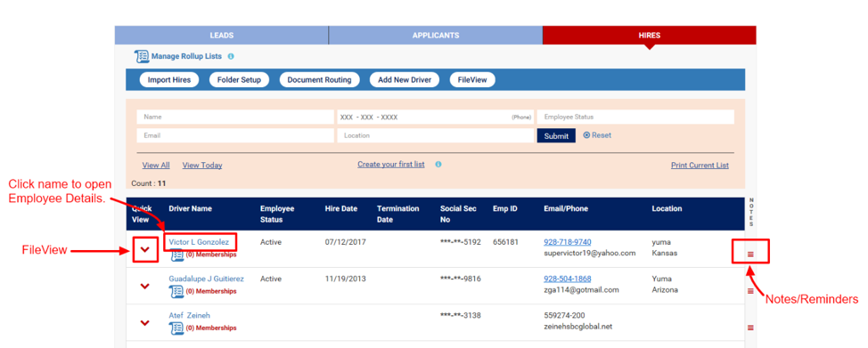
Task: Click (0) Memberships under Guadalupe J Guitierez
Action: click(211, 291)
